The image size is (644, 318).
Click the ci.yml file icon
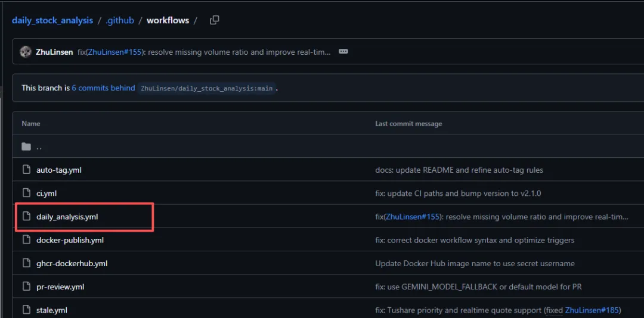[x=26, y=193]
